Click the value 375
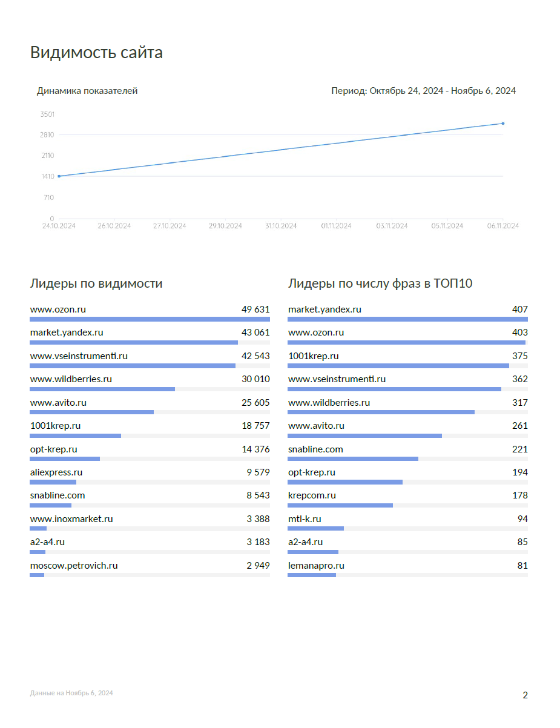This screenshot has width=560, height=728. pyautogui.click(x=520, y=356)
